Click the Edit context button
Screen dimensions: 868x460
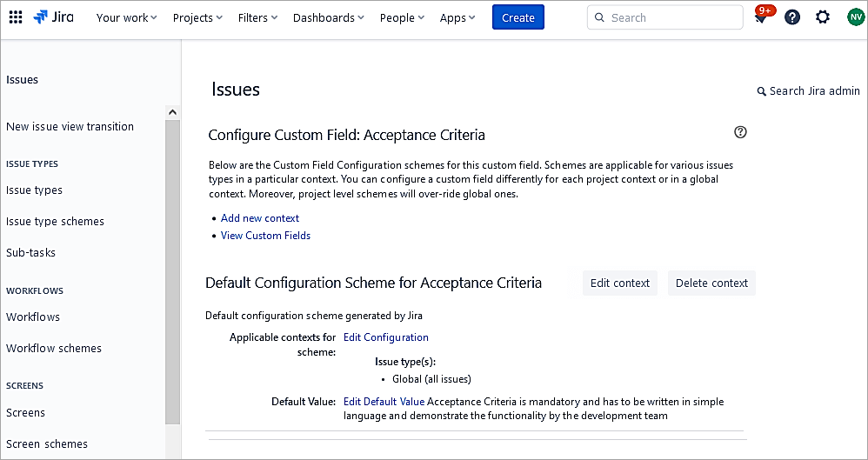619,283
